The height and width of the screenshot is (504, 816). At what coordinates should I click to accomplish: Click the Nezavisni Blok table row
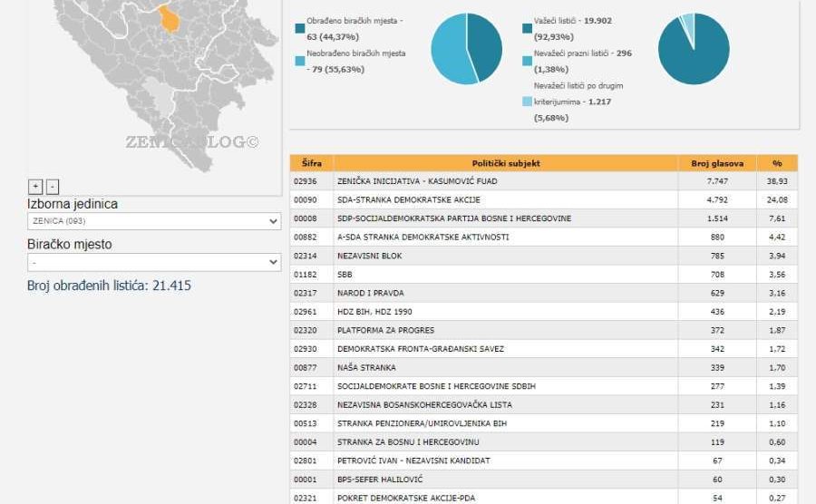point(506,256)
